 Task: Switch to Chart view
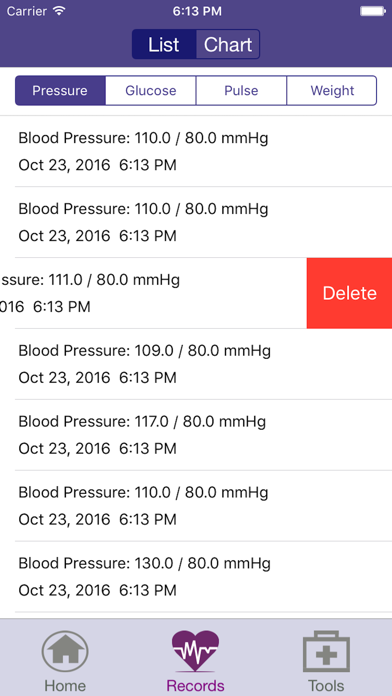point(228,44)
